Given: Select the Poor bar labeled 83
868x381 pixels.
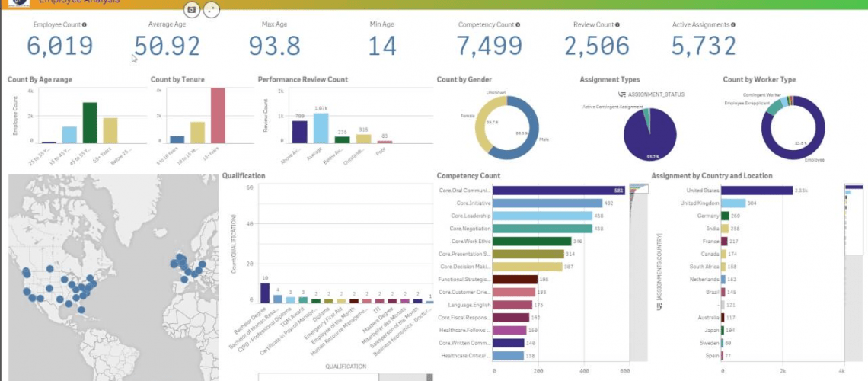Looking at the screenshot, I should [385, 142].
